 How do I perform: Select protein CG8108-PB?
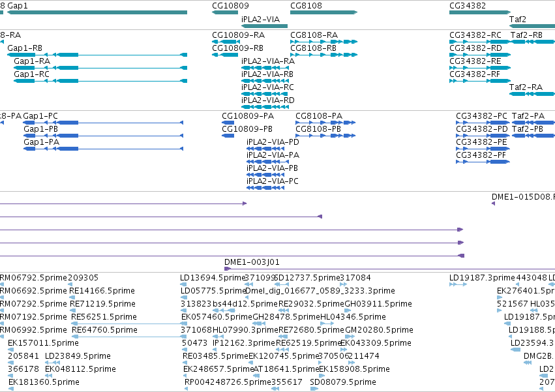click(325, 136)
